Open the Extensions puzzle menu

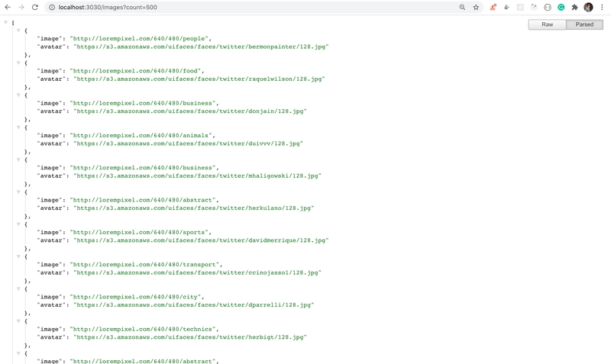click(575, 7)
